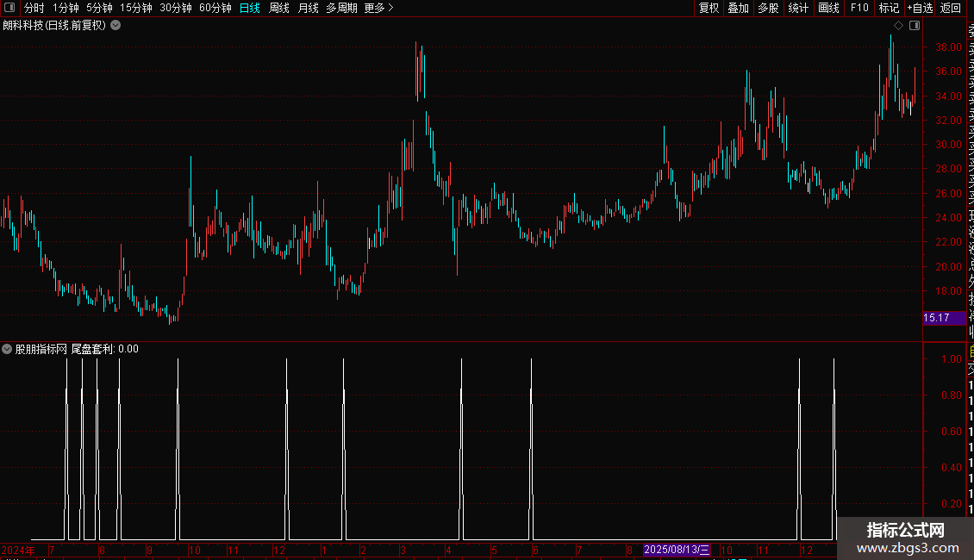Switch to the 30分钟 period tab
This screenshot has width=974, height=560.
click(176, 8)
